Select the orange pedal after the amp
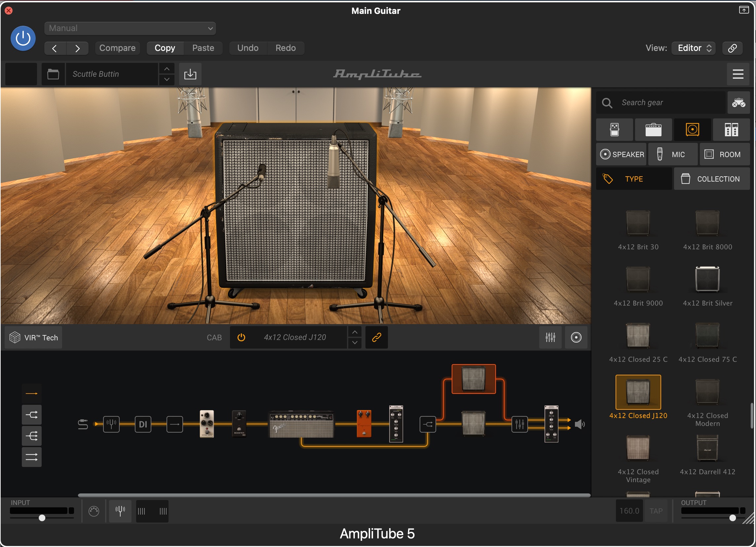Viewport: 756px width, 547px height. [x=364, y=424]
